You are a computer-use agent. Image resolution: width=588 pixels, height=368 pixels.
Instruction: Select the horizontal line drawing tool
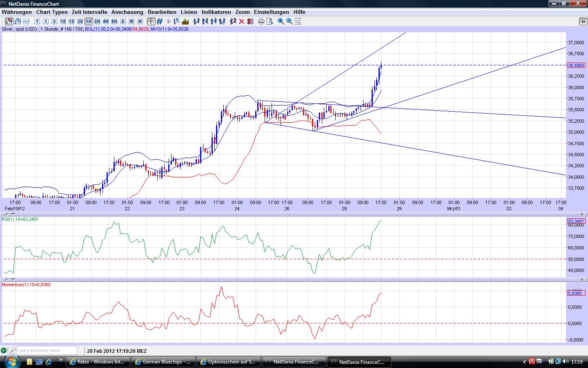214,21
